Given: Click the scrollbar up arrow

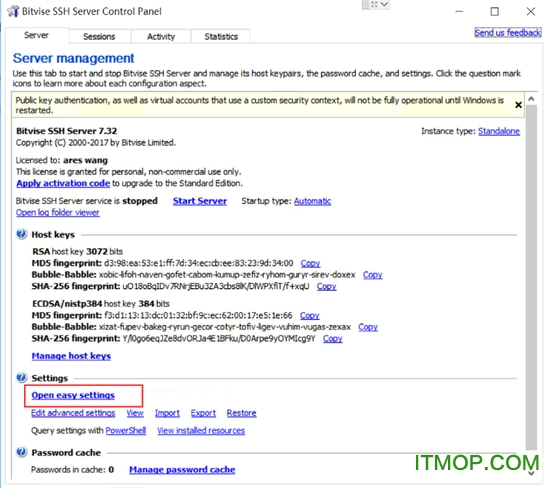Looking at the screenshot, I should (531, 99).
